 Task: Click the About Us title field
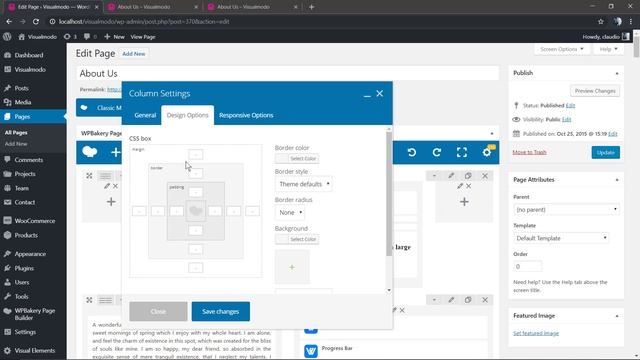coord(287,73)
